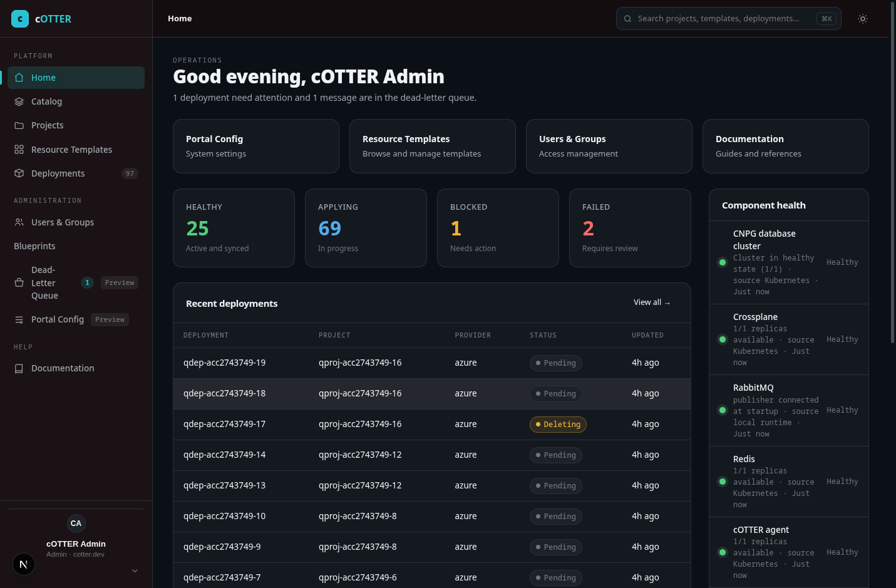Image resolution: width=896 pixels, height=588 pixels.
Task: Click the CA avatar circle
Action: pyautogui.click(x=76, y=524)
